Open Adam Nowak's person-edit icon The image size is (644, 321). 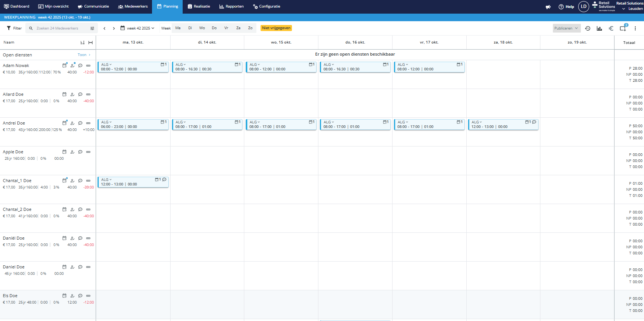(x=73, y=65)
